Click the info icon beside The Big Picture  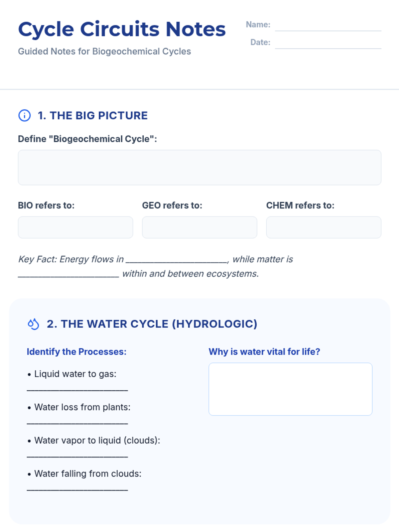(x=24, y=115)
